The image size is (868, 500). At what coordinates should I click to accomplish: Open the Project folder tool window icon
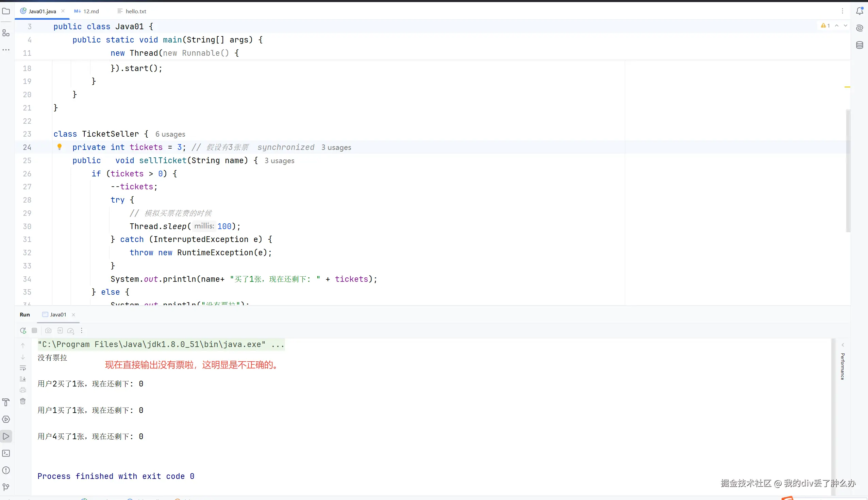[x=6, y=11]
